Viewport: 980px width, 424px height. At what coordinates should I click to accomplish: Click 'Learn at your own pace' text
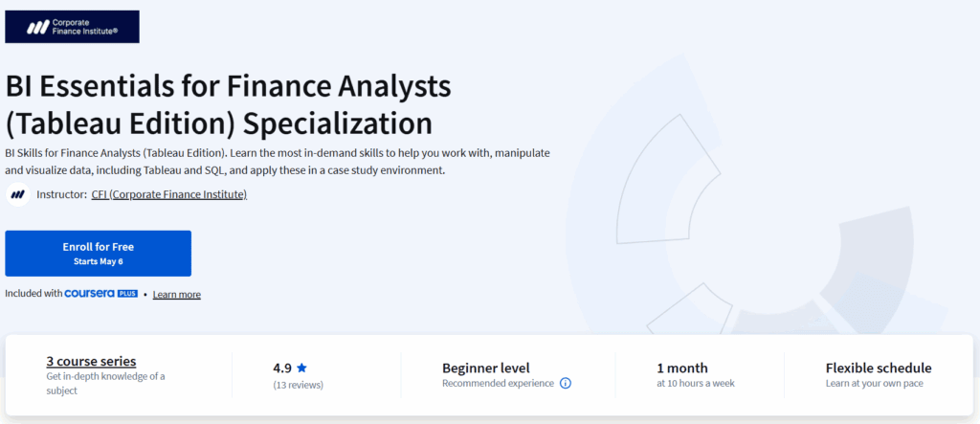coord(875,384)
